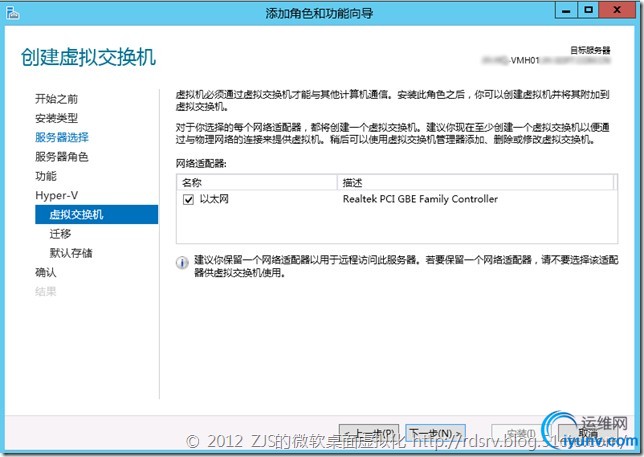Click the 网络适配器 label
Screen dimensions: 644x457
click(201, 163)
